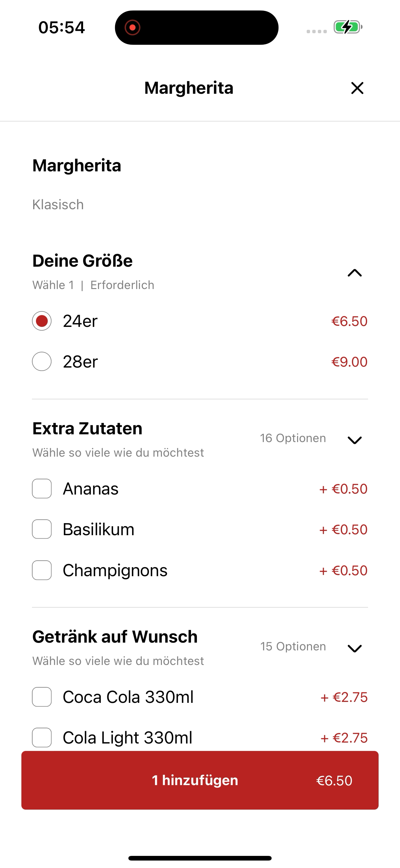Expand the Getränk auf Wunsch chevron
The image size is (400, 868).
point(354,648)
